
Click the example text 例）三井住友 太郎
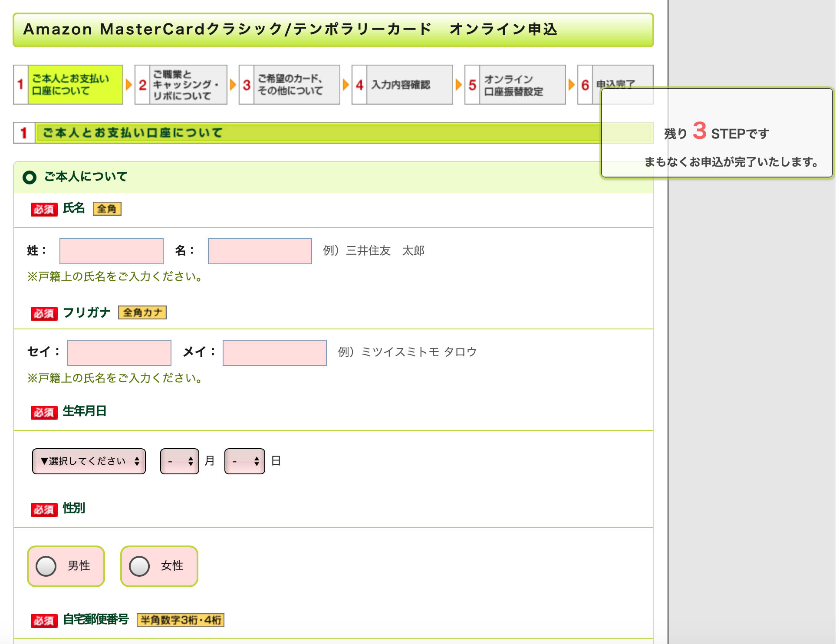point(374,250)
